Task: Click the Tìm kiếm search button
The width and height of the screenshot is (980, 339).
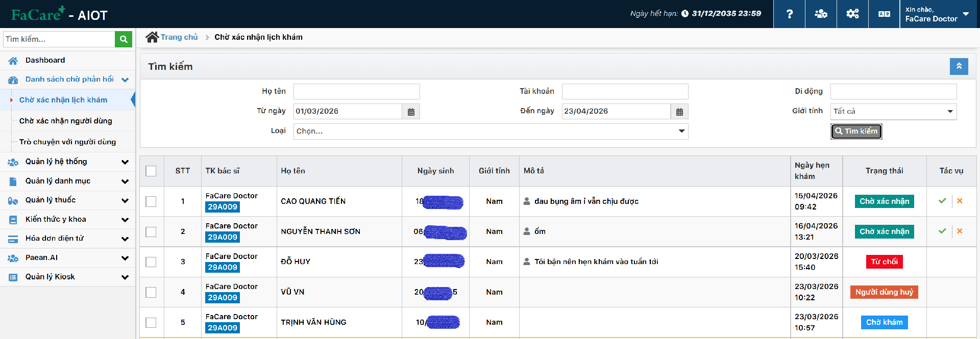Action: tap(856, 132)
